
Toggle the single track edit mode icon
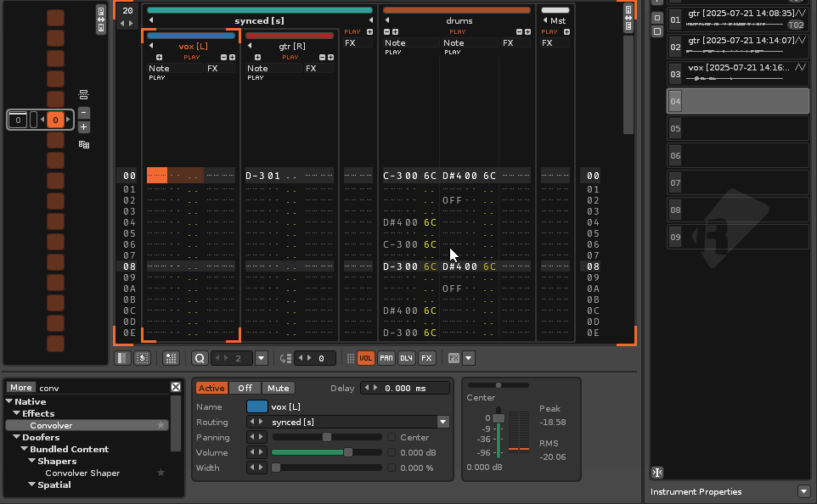[171, 358]
